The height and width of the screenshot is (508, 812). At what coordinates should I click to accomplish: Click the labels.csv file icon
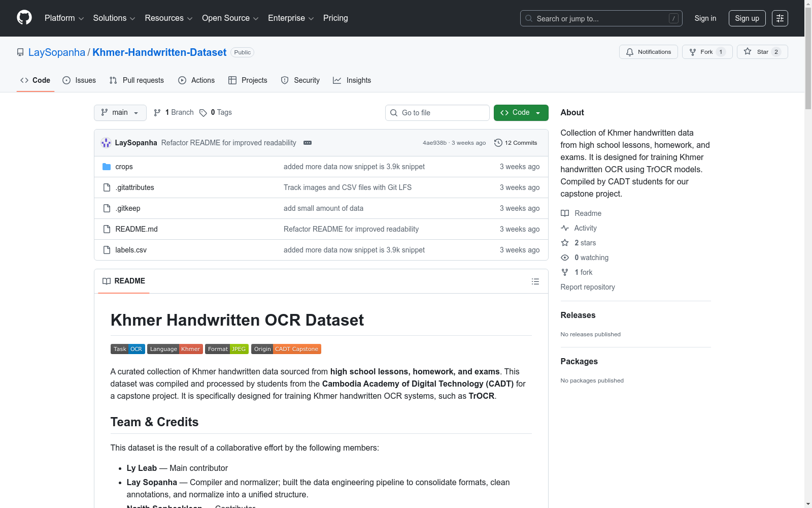coord(107,250)
